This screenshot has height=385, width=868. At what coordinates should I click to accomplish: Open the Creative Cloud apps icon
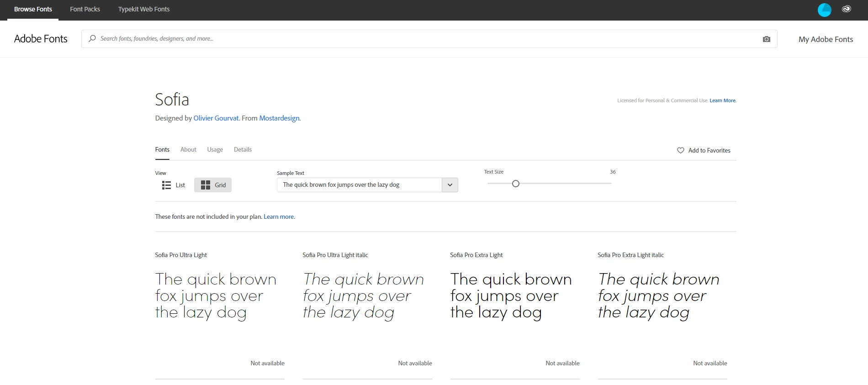(x=847, y=9)
